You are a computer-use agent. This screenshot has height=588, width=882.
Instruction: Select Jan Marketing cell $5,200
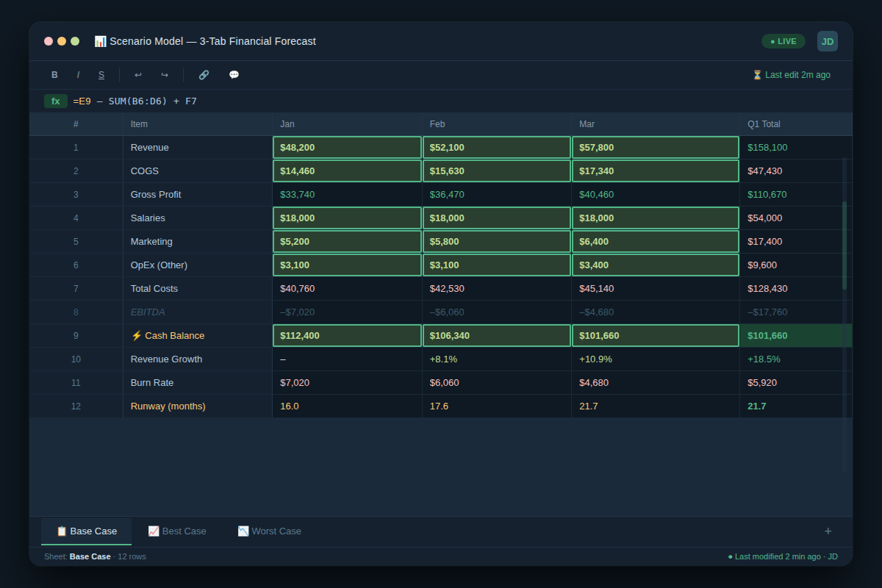347,242
